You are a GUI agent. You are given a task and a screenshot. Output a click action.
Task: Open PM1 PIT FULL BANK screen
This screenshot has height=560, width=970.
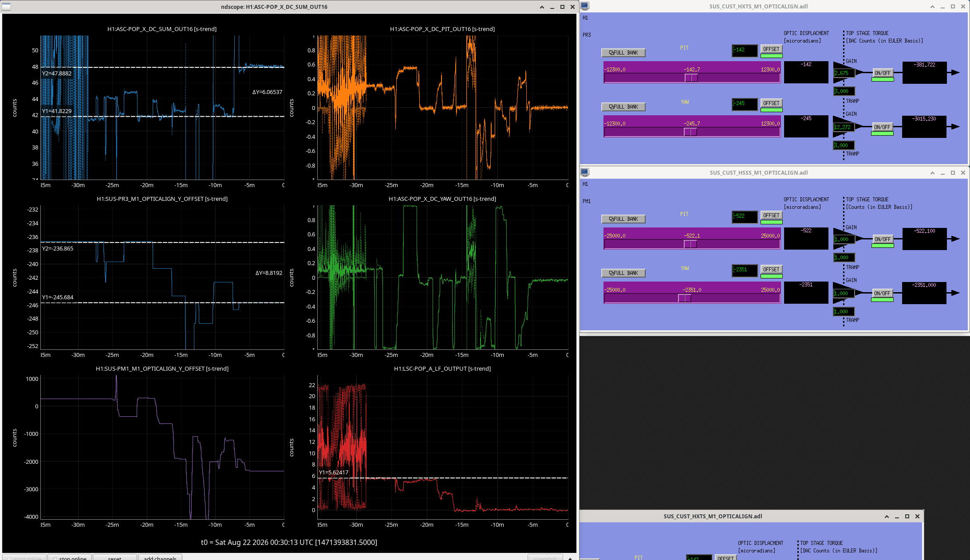(x=623, y=219)
